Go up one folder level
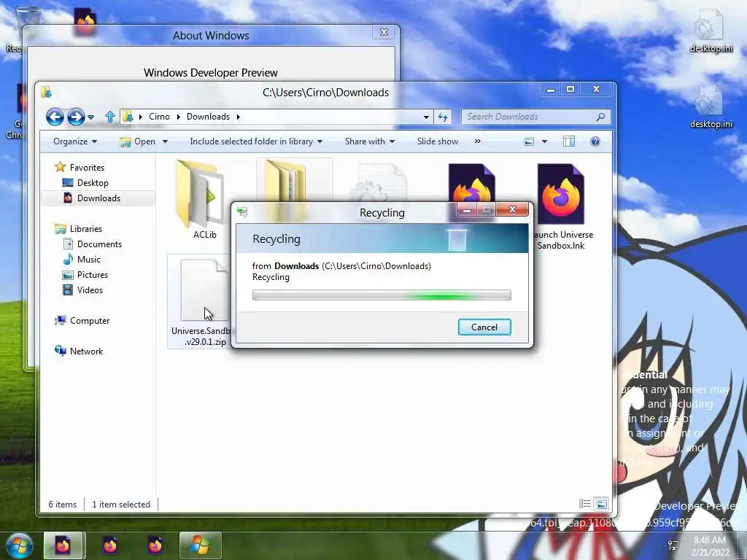 click(110, 117)
